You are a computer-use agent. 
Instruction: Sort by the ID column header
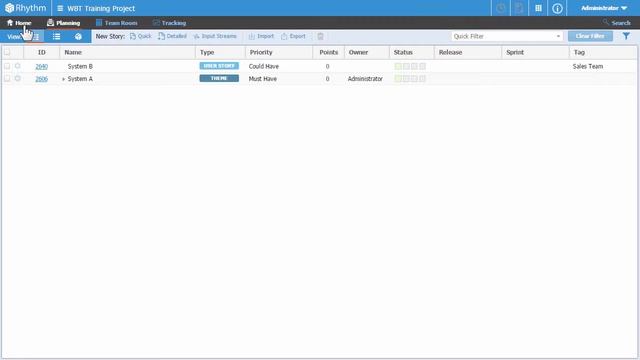click(42, 52)
